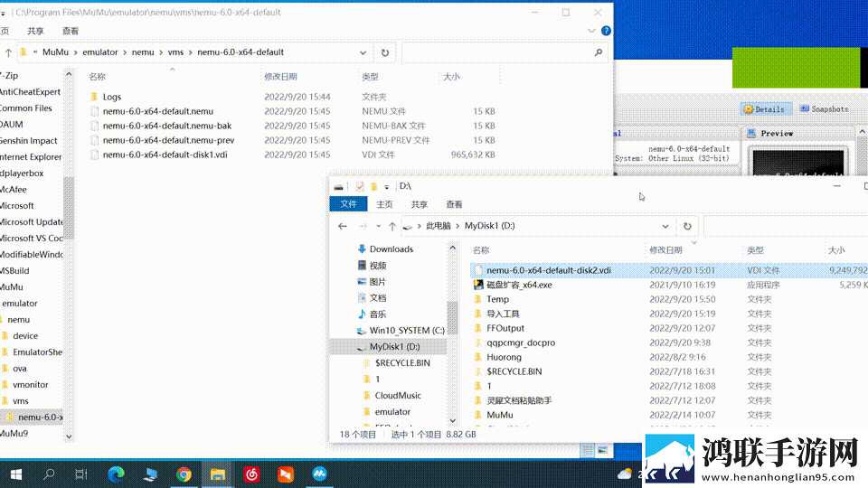Select 音乐 in D: navigation pane
The width and height of the screenshot is (868, 488).
(378, 314)
